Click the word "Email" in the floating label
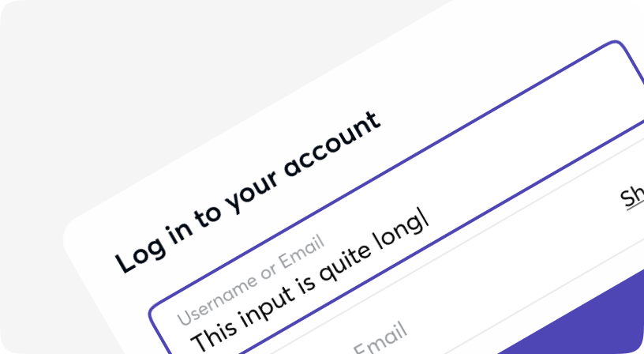The height and width of the screenshot is (354, 644). [x=301, y=251]
